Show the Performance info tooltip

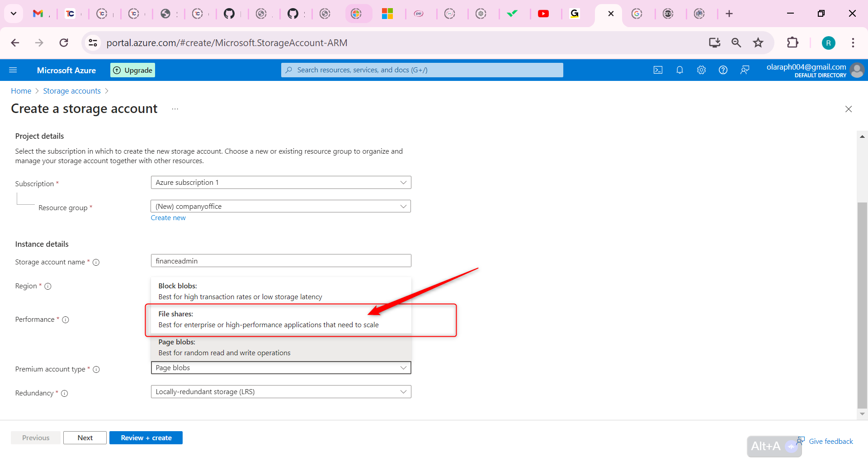(x=66, y=320)
